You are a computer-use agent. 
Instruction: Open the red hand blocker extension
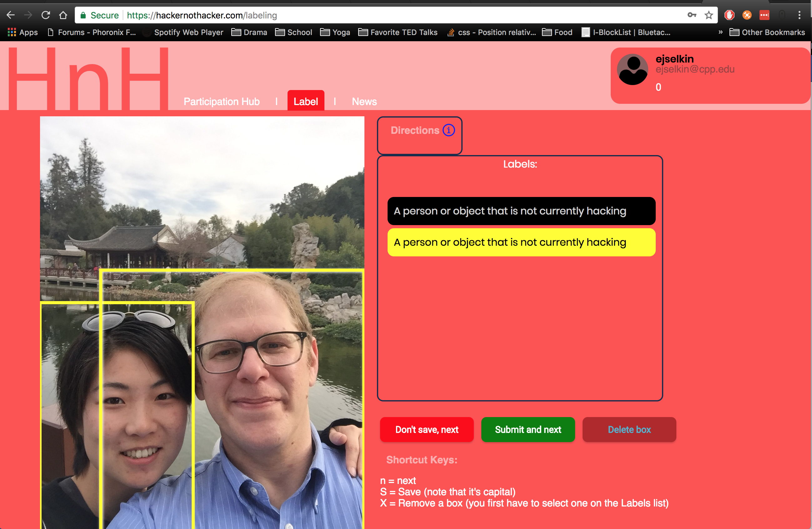pos(729,15)
